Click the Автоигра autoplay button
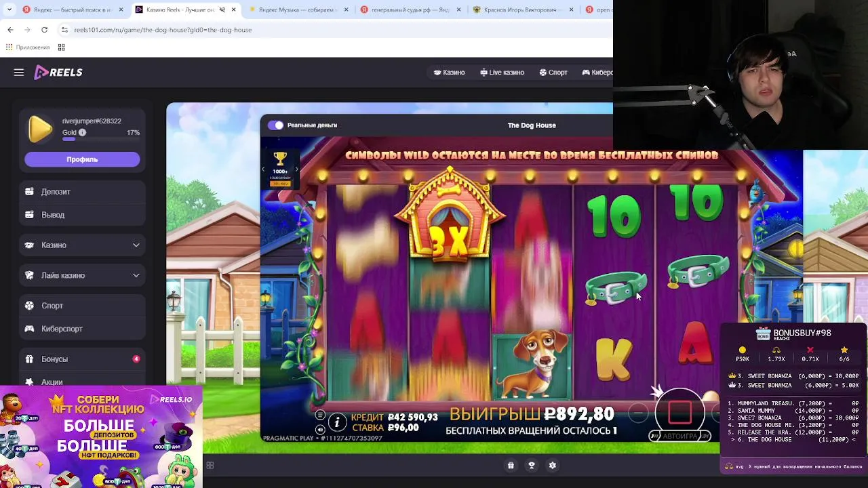The height and width of the screenshot is (488, 868). click(x=679, y=436)
